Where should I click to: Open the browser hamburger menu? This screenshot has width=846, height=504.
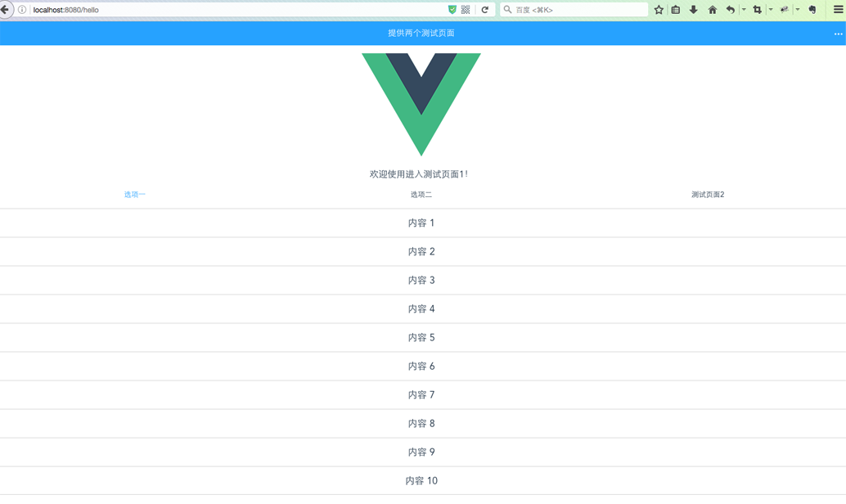click(838, 10)
